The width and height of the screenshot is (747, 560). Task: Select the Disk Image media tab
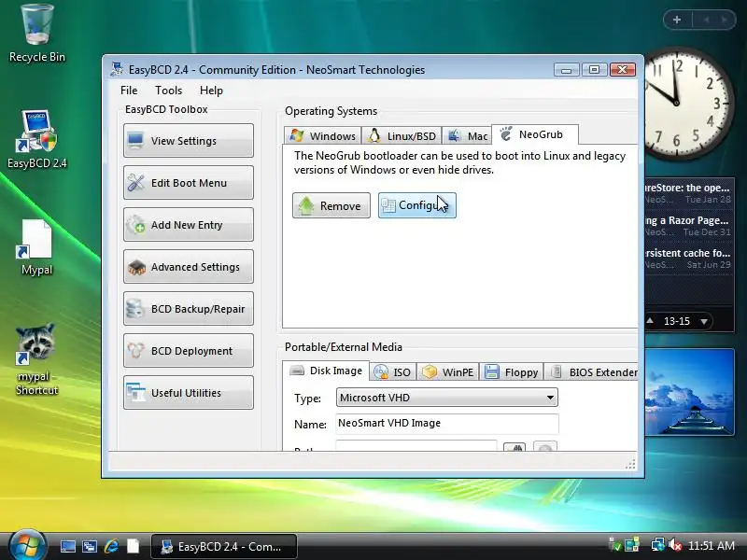[x=326, y=371]
